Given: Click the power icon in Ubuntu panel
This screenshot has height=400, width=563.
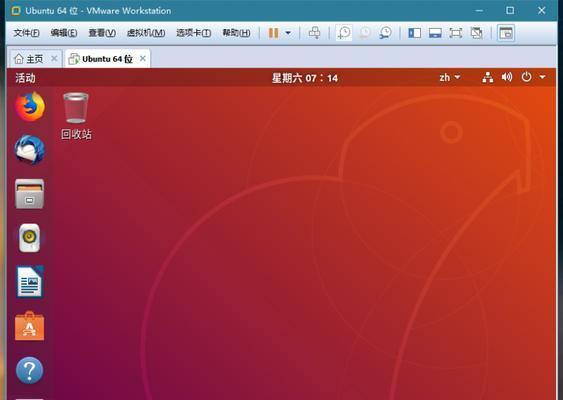Looking at the screenshot, I should [x=526, y=77].
